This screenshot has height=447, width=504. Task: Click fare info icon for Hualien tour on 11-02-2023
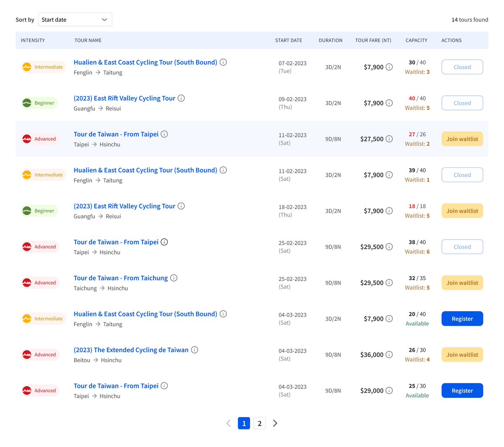[389, 175]
